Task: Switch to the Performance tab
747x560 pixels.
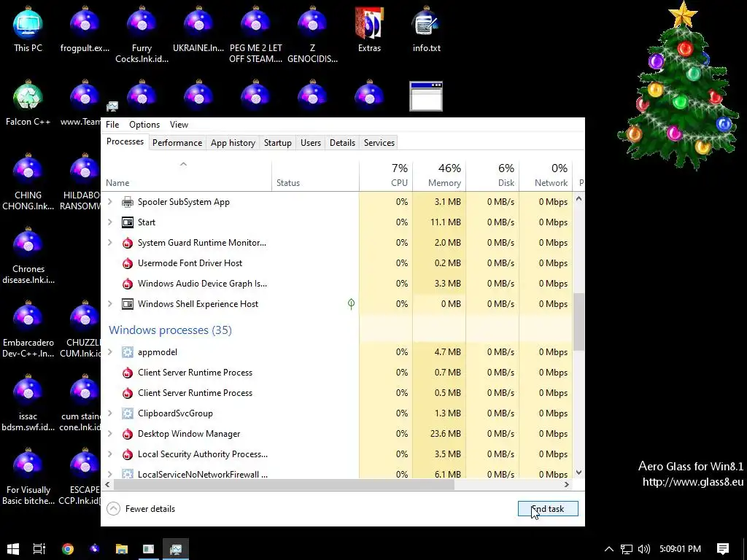Action: click(x=177, y=143)
